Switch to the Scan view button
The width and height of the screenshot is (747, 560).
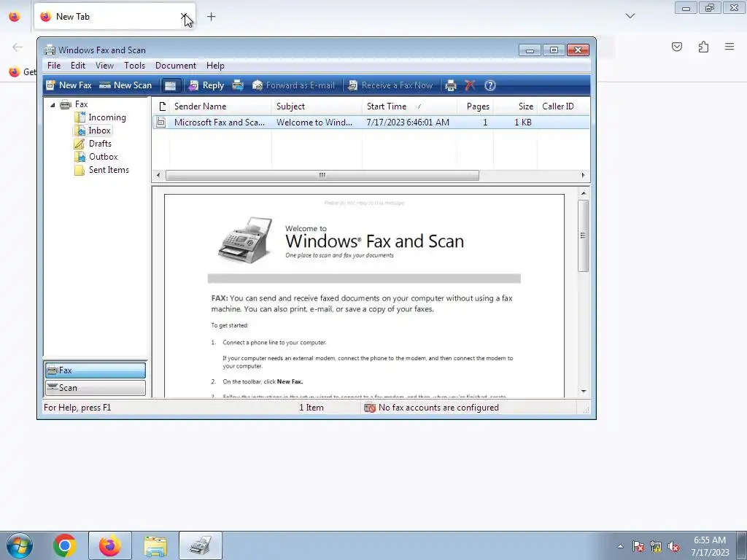tap(96, 388)
